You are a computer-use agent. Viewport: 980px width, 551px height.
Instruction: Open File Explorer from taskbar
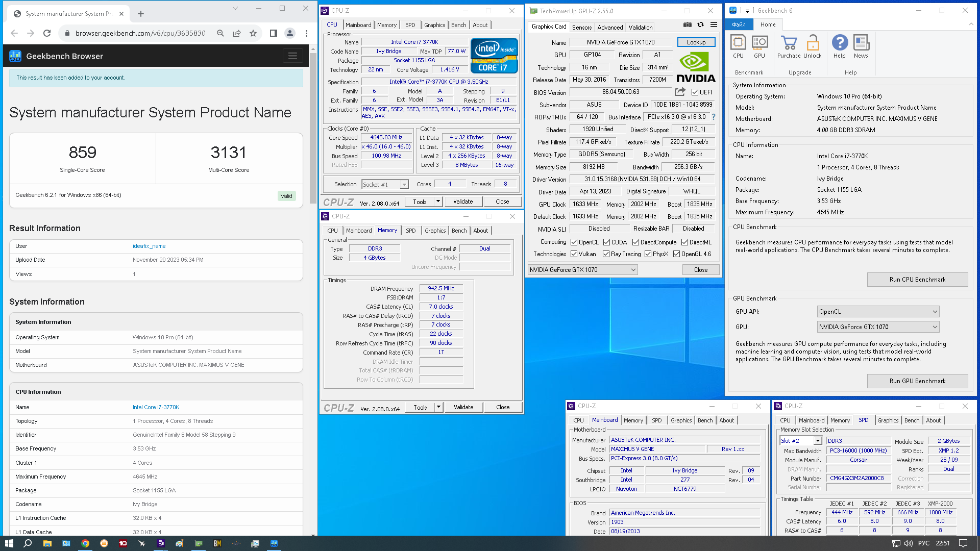point(47,543)
